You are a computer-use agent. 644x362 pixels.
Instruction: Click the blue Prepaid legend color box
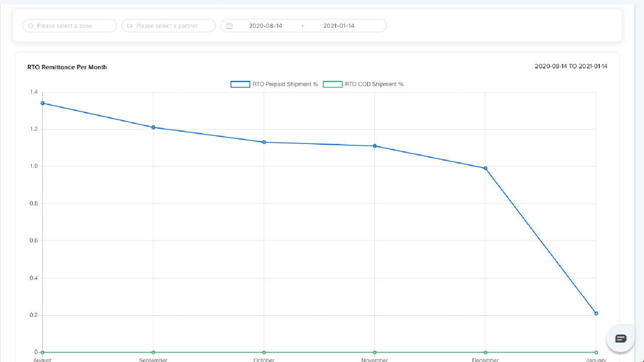tap(240, 84)
